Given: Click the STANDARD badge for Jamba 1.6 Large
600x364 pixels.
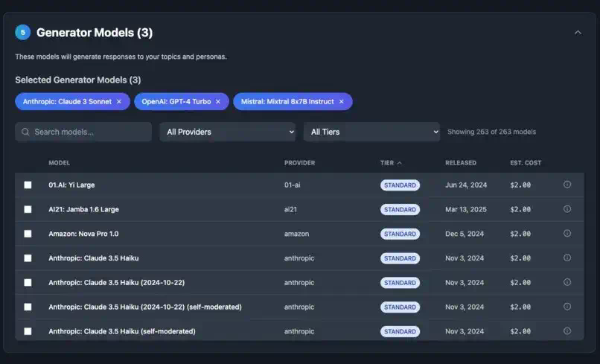Looking at the screenshot, I should (400, 210).
